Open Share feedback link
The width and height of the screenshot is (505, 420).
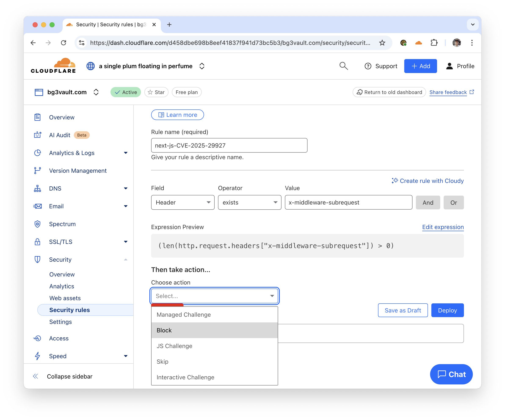(451, 92)
